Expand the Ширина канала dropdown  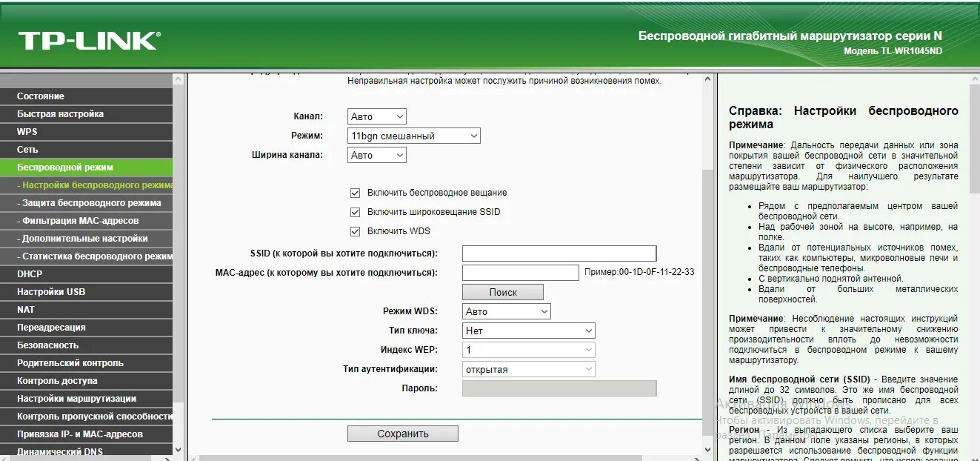[377, 155]
